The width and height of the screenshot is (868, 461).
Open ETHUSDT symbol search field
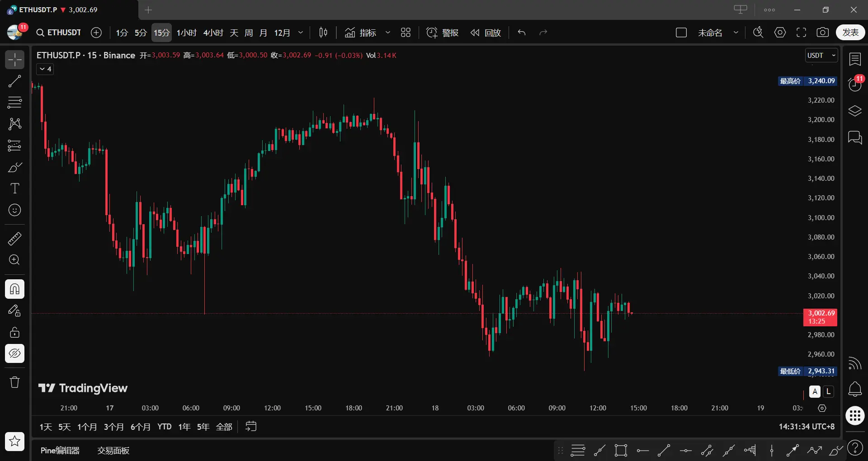coord(59,33)
